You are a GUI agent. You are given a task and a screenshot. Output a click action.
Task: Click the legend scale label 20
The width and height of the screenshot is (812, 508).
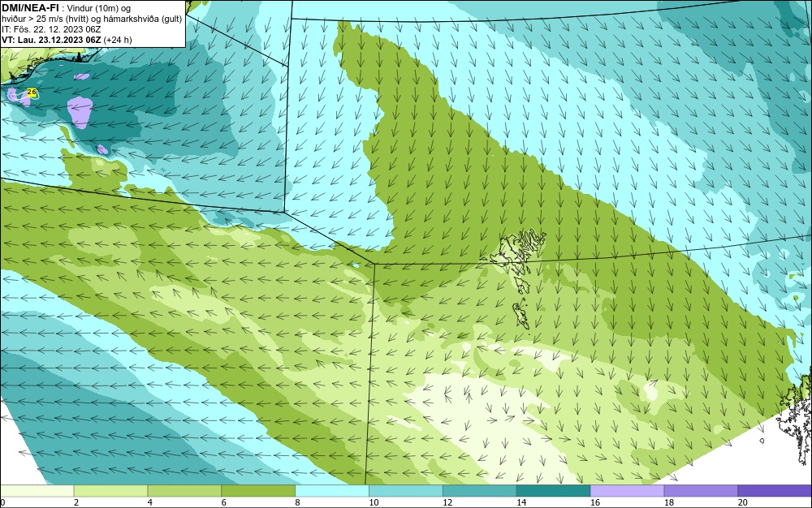click(x=743, y=502)
